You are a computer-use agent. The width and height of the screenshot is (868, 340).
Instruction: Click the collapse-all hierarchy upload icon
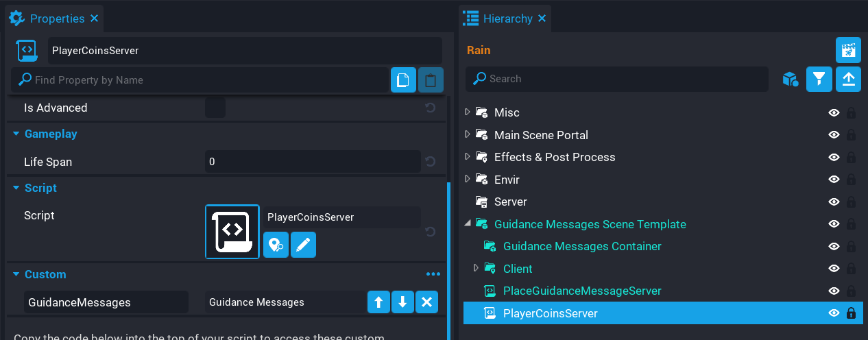(848, 80)
